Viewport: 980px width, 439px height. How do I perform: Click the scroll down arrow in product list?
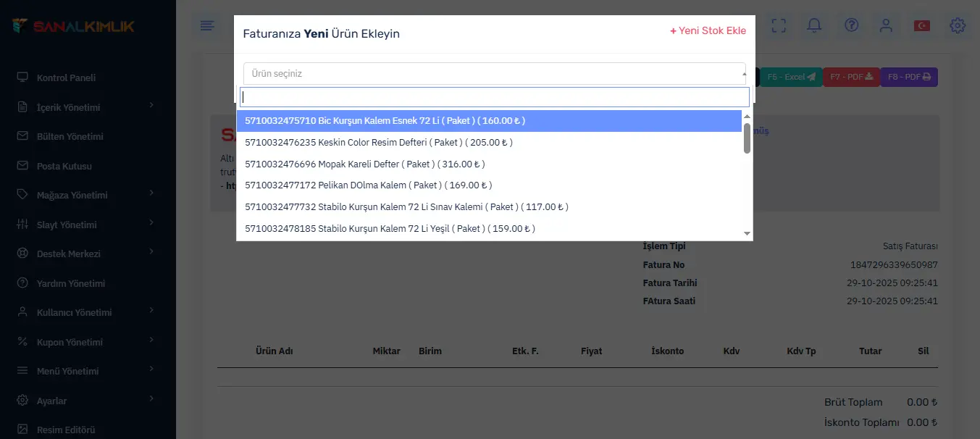pyautogui.click(x=747, y=233)
